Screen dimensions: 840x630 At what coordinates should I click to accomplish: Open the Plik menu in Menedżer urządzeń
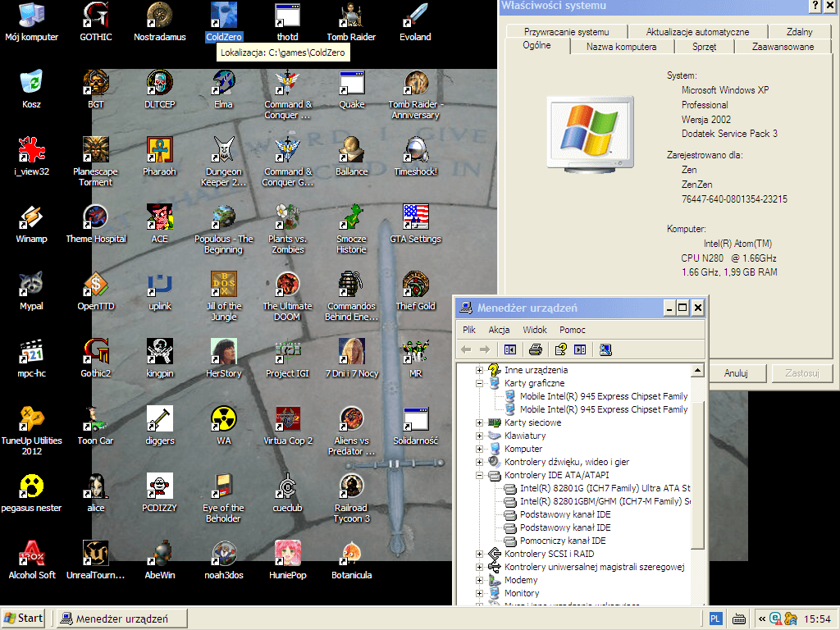[469, 330]
